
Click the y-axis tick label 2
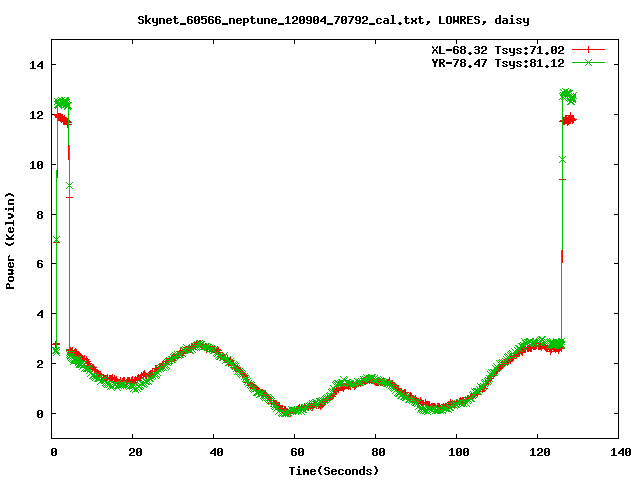click(40, 364)
